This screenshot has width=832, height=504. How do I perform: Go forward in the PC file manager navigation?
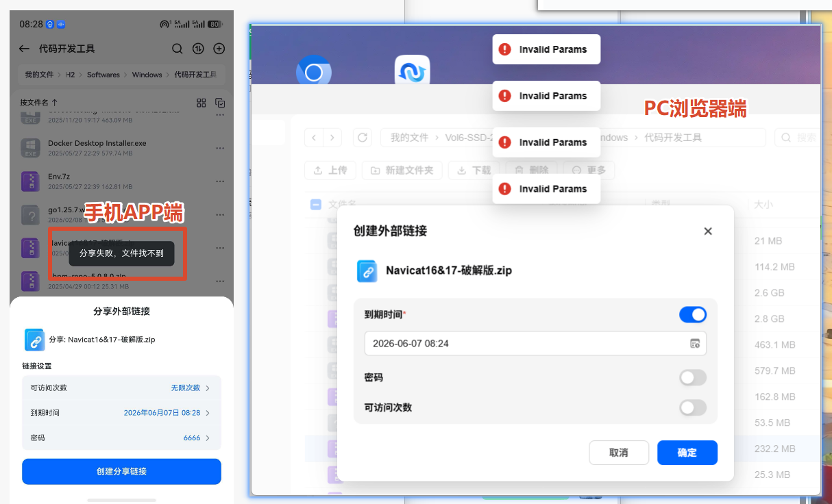tap(332, 138)
